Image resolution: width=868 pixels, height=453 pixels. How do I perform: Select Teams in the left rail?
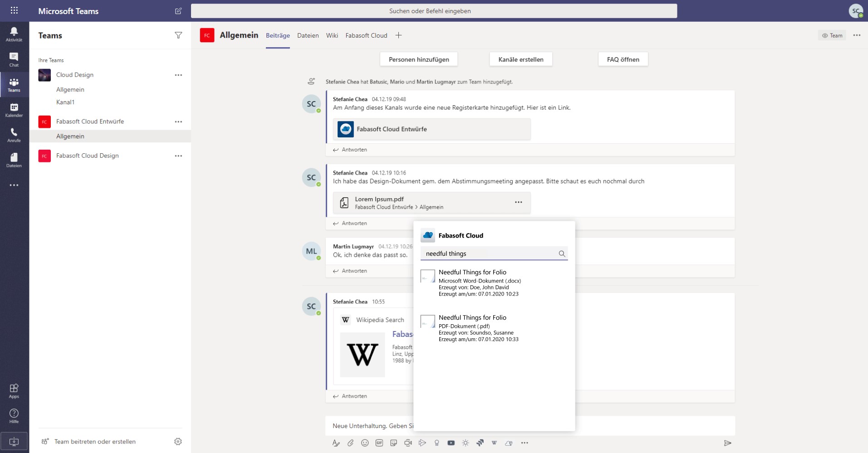(14, 84)
